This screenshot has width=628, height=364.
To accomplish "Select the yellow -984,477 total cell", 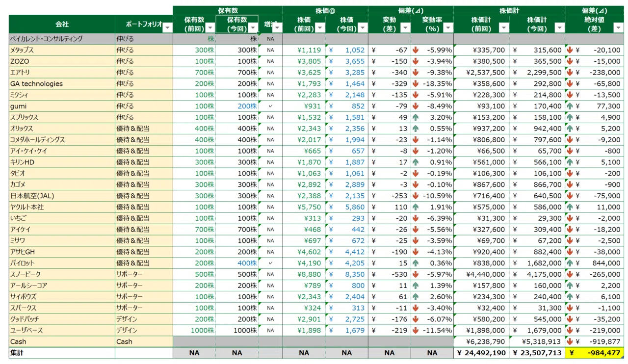I will 595,353.
